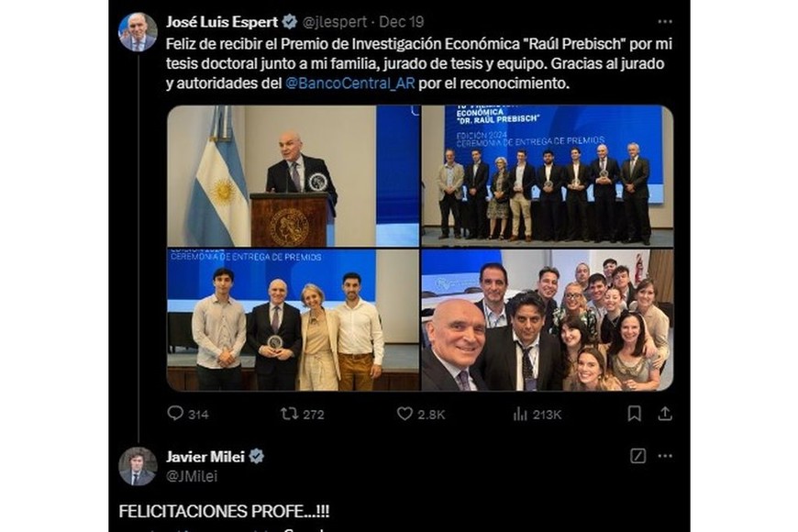This screenshot has width=798, height=532.
Task: Click verified badge beside Javier Milei
Action: (x=257, y=456)
